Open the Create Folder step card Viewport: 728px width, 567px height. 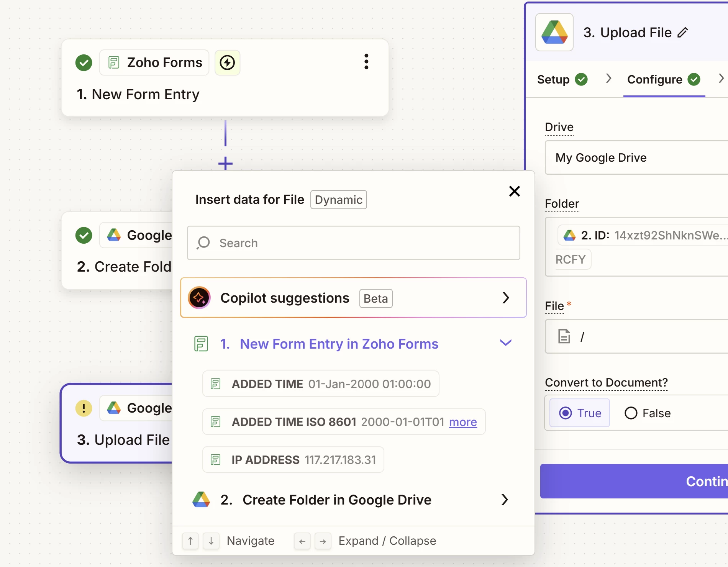pos(117,251)
